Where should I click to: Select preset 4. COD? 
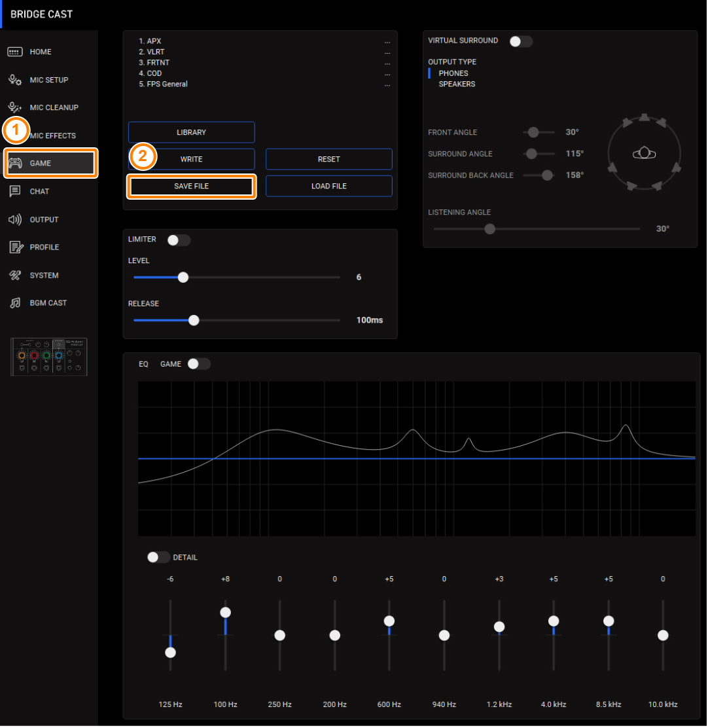[x=150, y=73]
